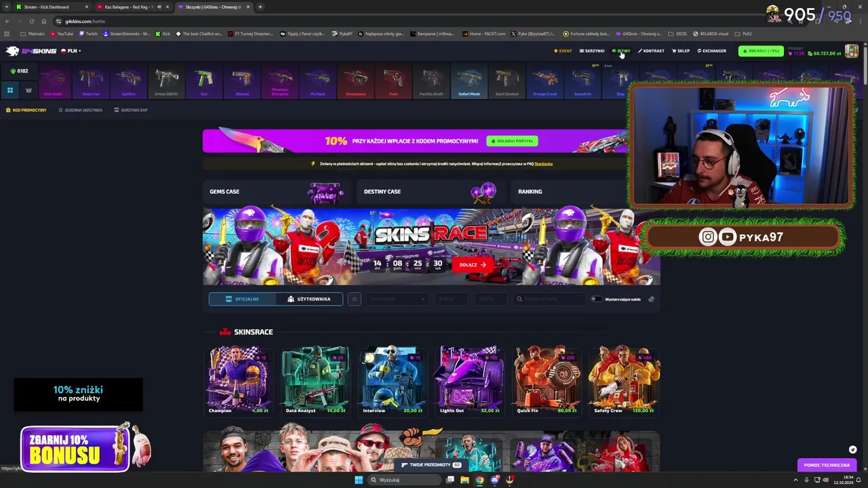
Task: Open Windows Start menu
Action: pyautogui.click(x=359, y=480)
